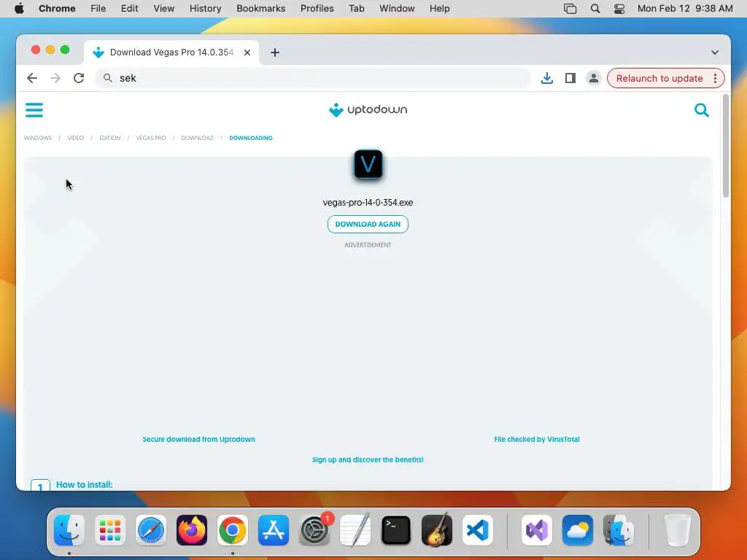Open System Settings from the dock
The height and width of the screenshot is (560, 747).
[x=314, y=530]
